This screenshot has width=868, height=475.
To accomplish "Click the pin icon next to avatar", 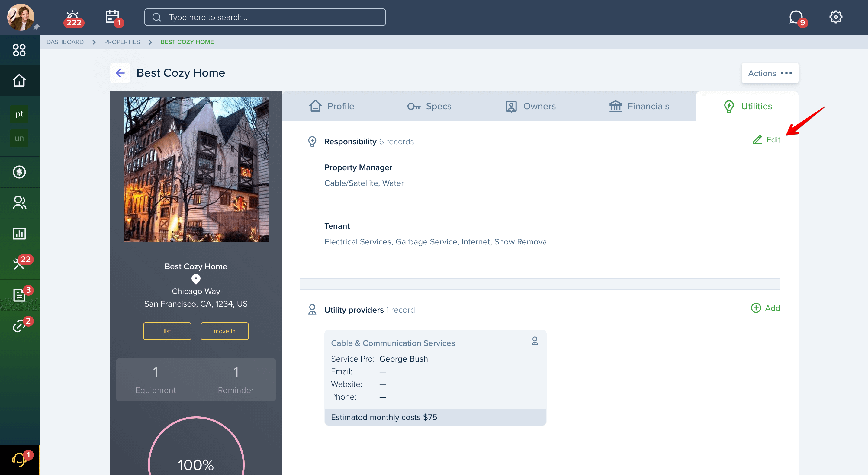I will 36,27.
